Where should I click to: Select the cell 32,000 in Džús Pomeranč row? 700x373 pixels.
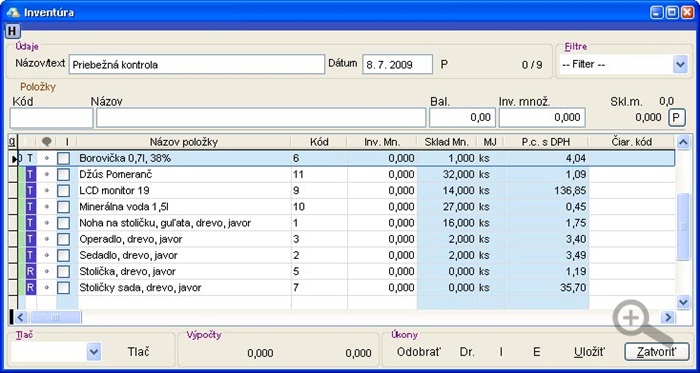447,174
